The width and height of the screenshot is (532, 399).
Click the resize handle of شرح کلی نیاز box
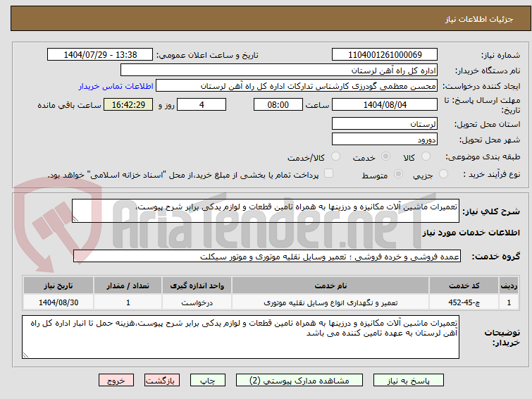click(75, 219)
